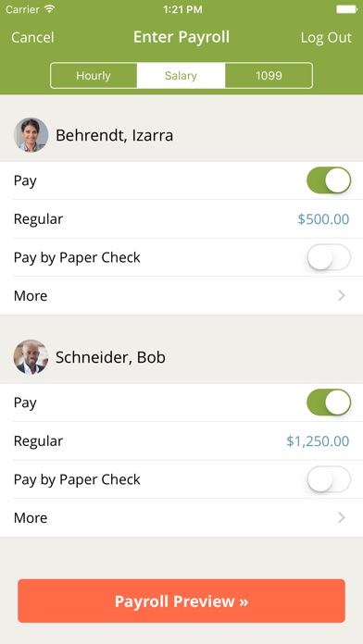Select the Salary tab

click(181, 76)
